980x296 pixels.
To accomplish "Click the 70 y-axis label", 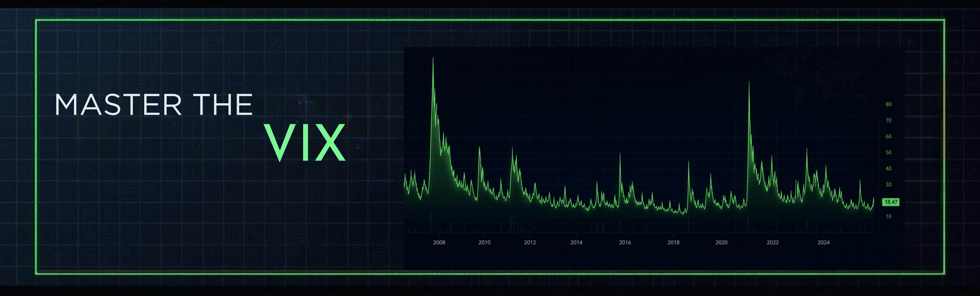I will pos(888,120).
